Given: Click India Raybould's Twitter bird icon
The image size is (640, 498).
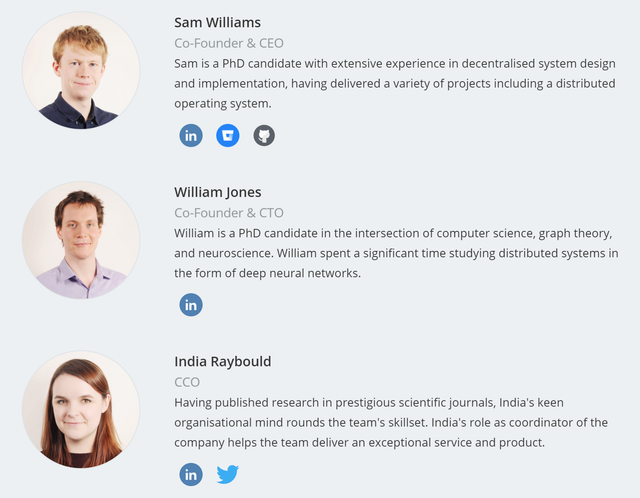Looking at the screenshot, I should click(x=228, y=474).
